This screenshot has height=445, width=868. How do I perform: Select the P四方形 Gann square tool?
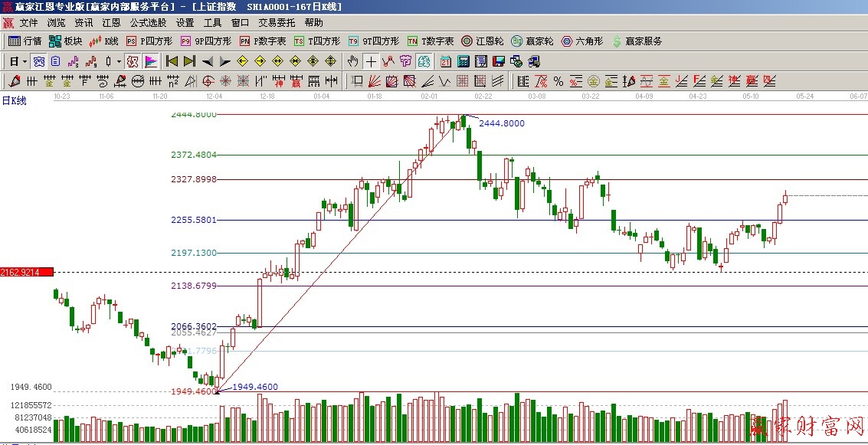[150, 41]
